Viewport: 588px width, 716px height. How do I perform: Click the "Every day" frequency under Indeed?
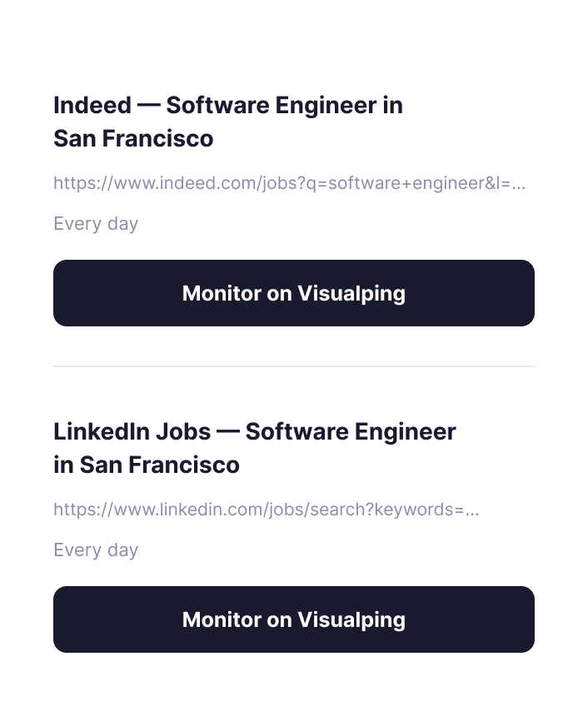point(96,224)
